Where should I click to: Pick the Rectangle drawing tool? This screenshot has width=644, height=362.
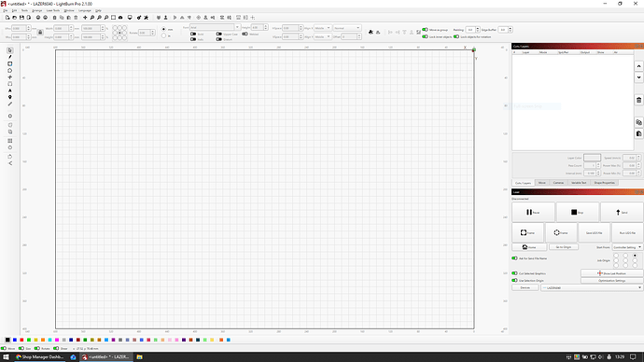pyautogui.click(x=10, y=64)
